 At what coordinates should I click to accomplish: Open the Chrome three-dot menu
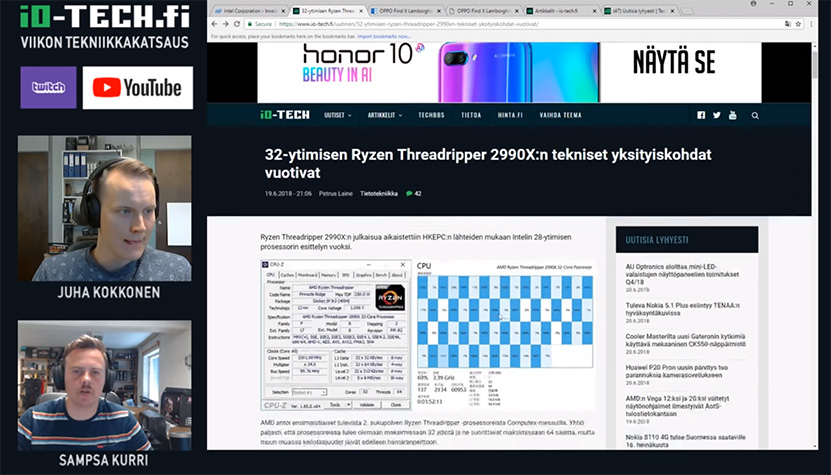tap(811, 24)
